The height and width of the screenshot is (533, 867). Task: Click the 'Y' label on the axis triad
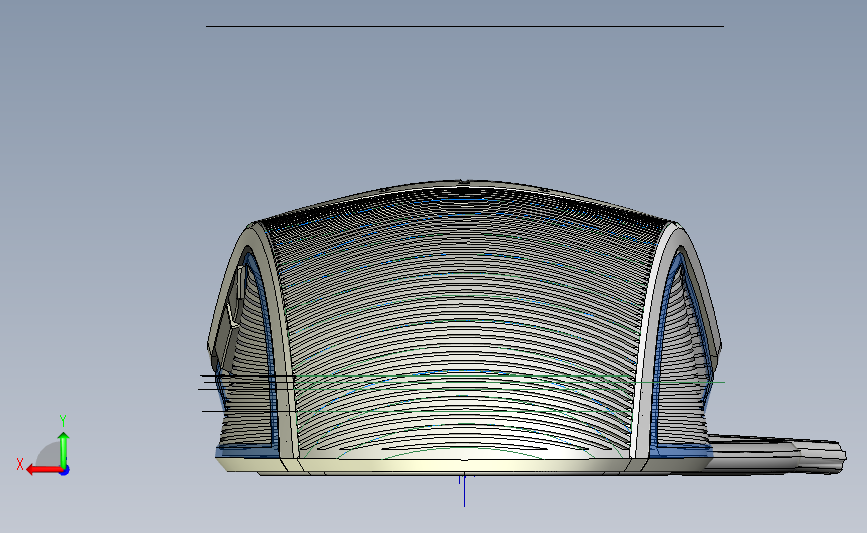[x=63, y=421]
